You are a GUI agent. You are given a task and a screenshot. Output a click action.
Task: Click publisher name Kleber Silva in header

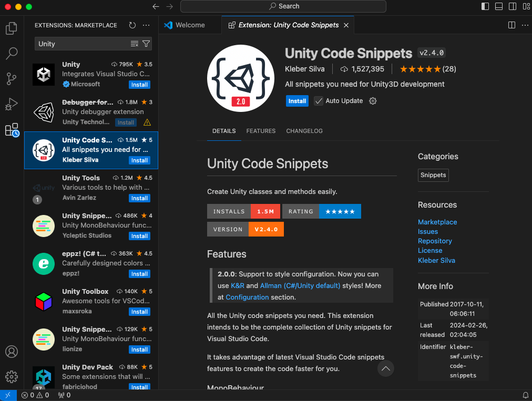point(305,69)
